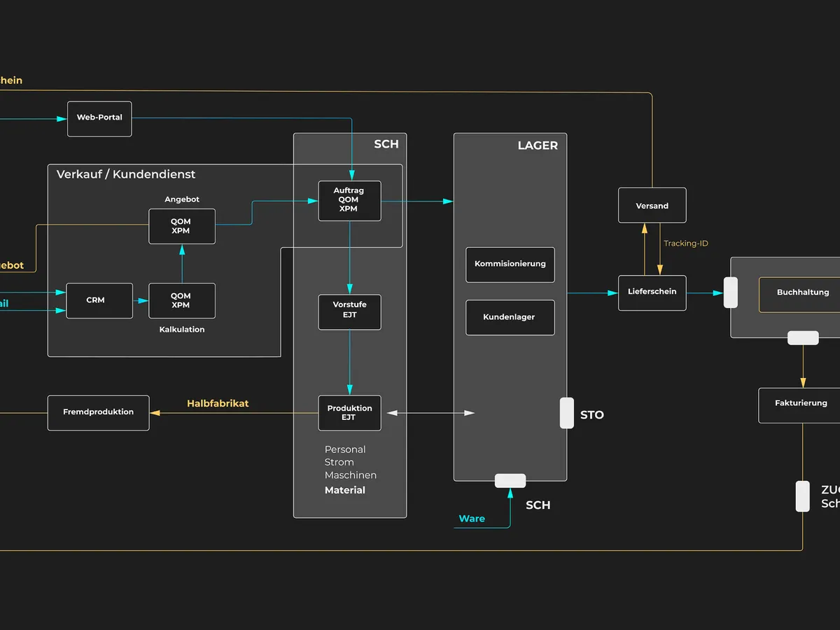
Task: Select the Kundenlager node
Action: (x=510, y=318)
